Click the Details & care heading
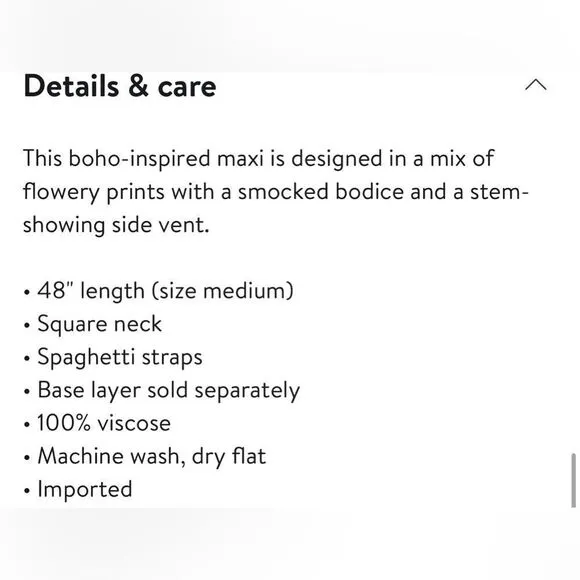 (x=120, y=86)
